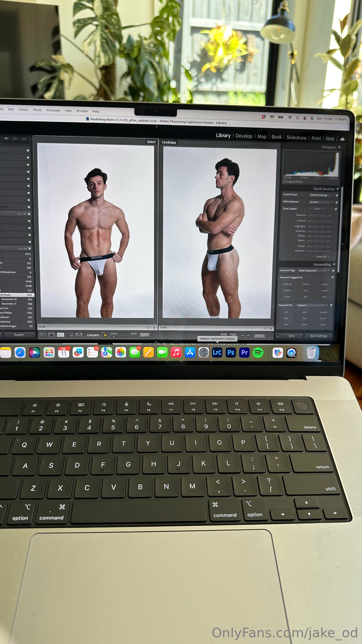The image size is (362, 644).
Task: Select next photo arrow in toolbar
Action: 248,335
